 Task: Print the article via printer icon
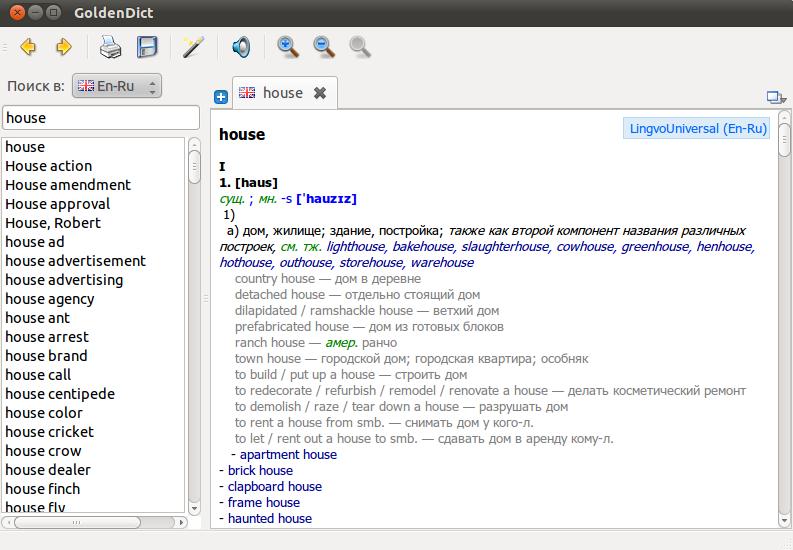(x=110, y=47)
